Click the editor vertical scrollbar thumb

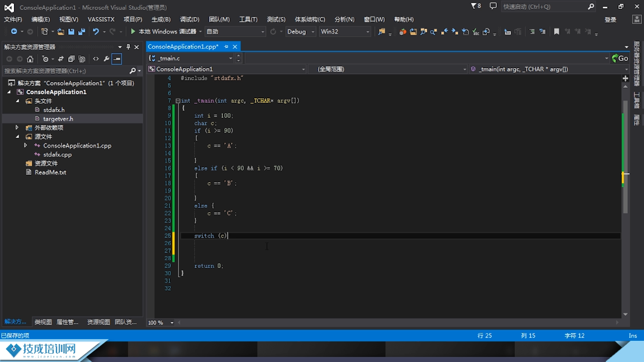[626, 156]
